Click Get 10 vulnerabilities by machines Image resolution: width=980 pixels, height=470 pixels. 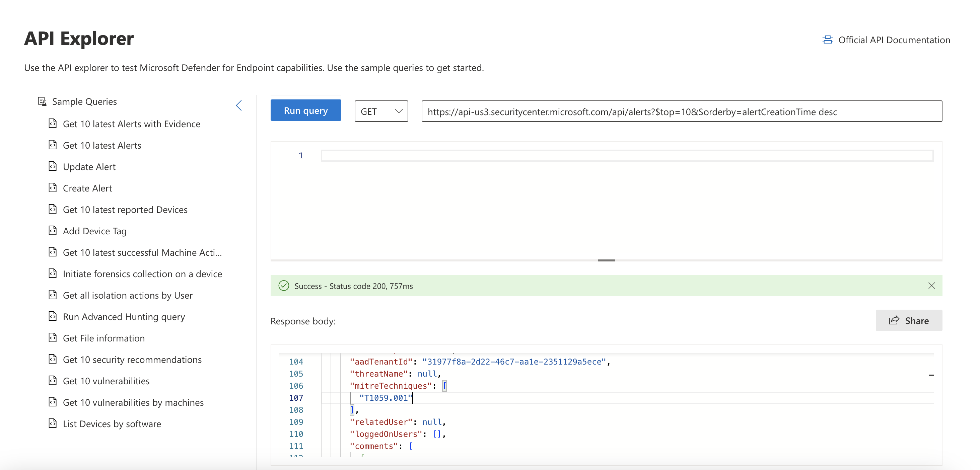click(134, 402)
